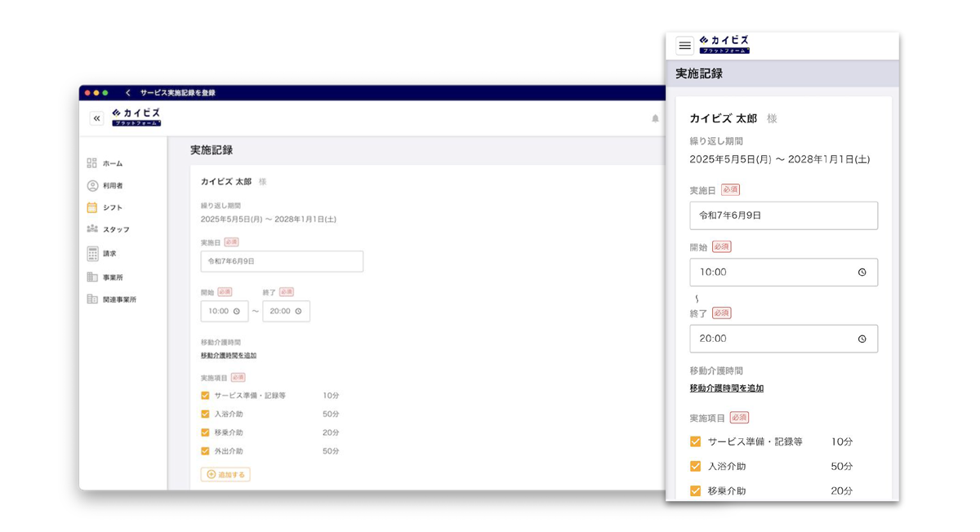Click the 50分 value beside 外出介助
The width and height of the screenshot is (980, 532).
(331, 451)
